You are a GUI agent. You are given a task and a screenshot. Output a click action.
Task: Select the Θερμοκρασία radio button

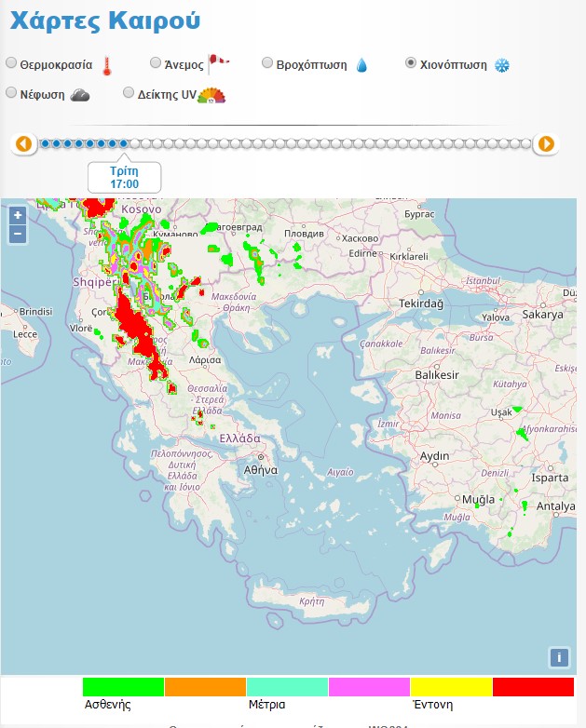click(x=11, y=62)
